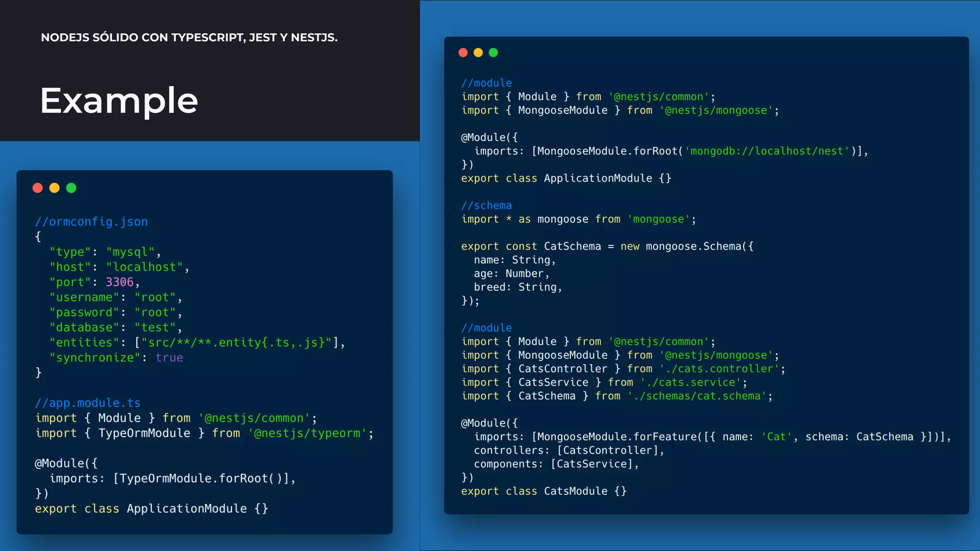Screen dimensions: 980x551
Task: Click the CatSchema constant declaration
Action: click(572, 246)
